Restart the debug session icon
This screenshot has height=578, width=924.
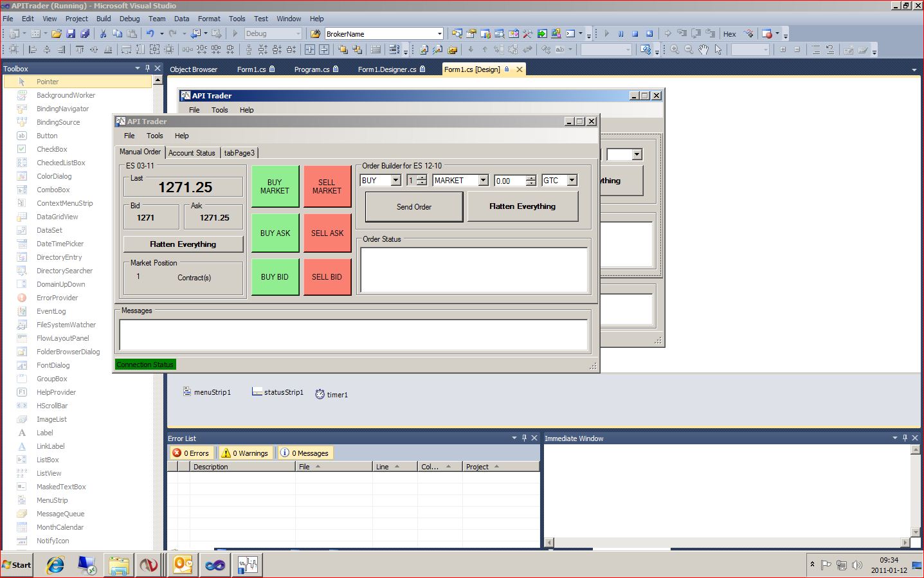[x=649, y=33]
